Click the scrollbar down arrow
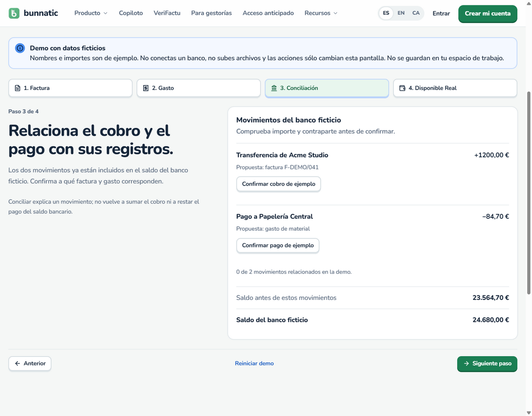 coord(529,413)
